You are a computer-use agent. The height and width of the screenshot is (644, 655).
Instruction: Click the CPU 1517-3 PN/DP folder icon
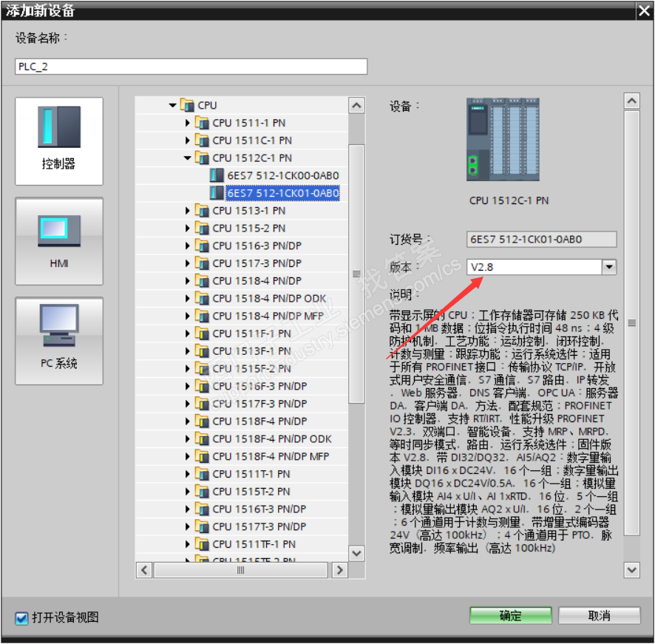[202, 263]
